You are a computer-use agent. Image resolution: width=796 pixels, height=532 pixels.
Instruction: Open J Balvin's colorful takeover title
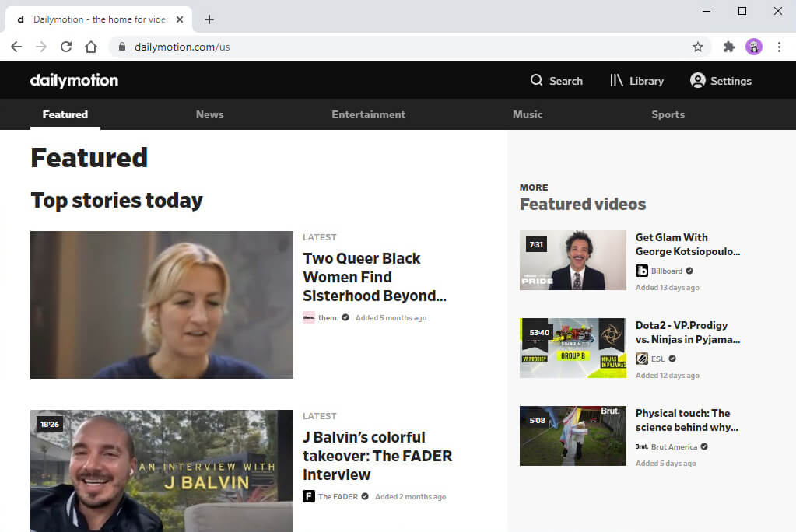[377, 456]
